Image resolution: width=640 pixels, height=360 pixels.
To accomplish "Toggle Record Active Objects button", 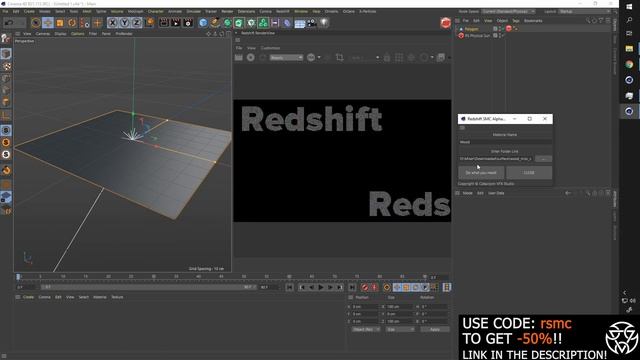I will [365, 287].
